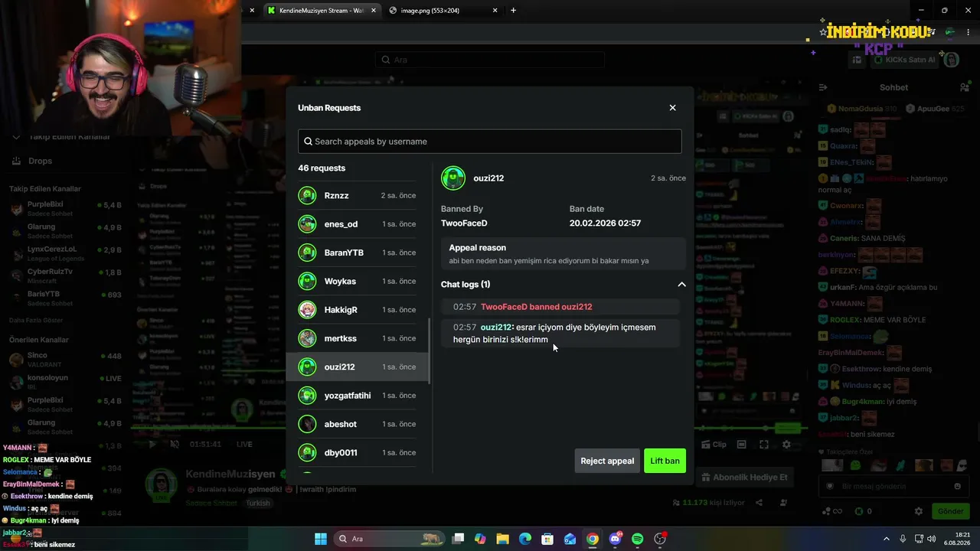Click the 46 requests count label
The width and height of the screenshot is (980, 551).
click(x=322, y=168)
